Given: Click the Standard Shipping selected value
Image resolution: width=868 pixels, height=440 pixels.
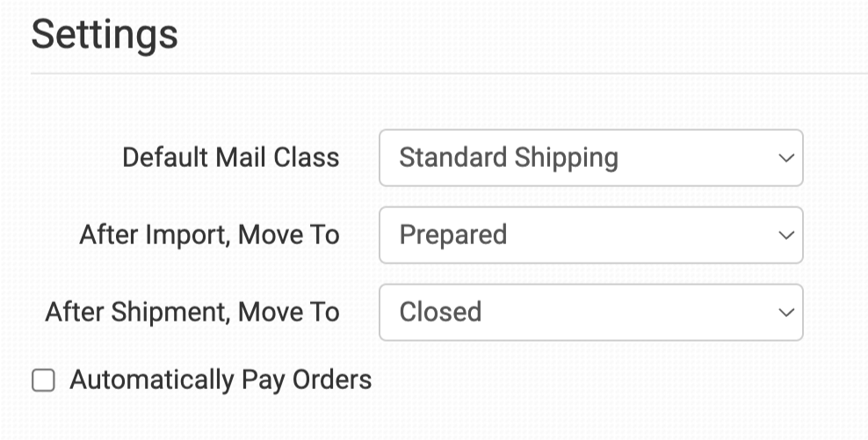Looking at the screenshot, I should pyautogui.click(x=509, y=158).
